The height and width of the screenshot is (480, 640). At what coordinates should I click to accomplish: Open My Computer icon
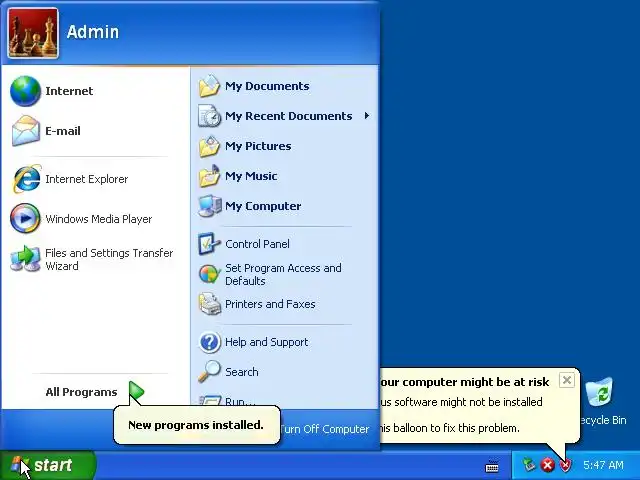click(x=209, y=206)
